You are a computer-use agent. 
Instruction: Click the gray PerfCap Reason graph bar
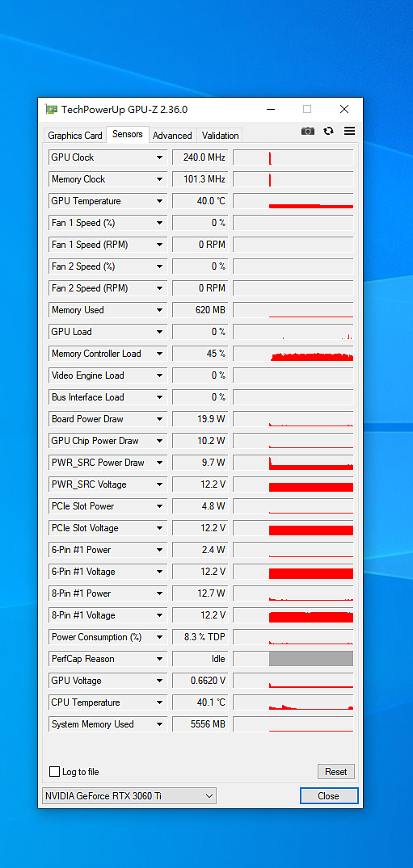(x=311, y=659)
